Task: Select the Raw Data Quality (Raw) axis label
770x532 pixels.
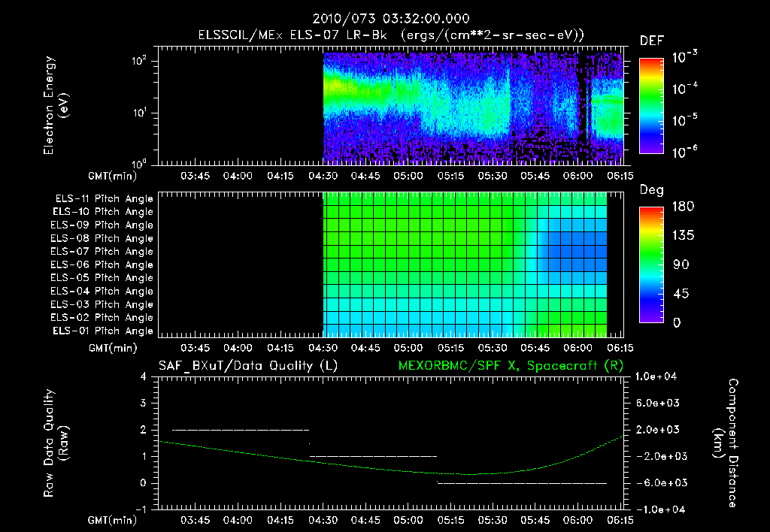Action: pyautogui.click(x=56, y=443)
